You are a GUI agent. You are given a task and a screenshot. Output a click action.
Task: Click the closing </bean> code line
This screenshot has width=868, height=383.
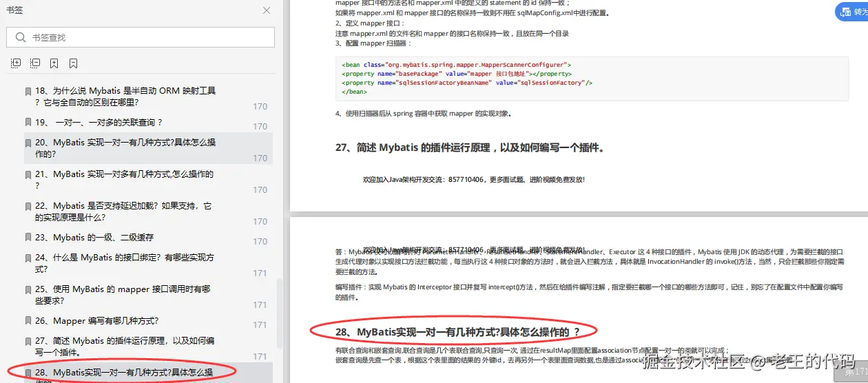[354, 92]
